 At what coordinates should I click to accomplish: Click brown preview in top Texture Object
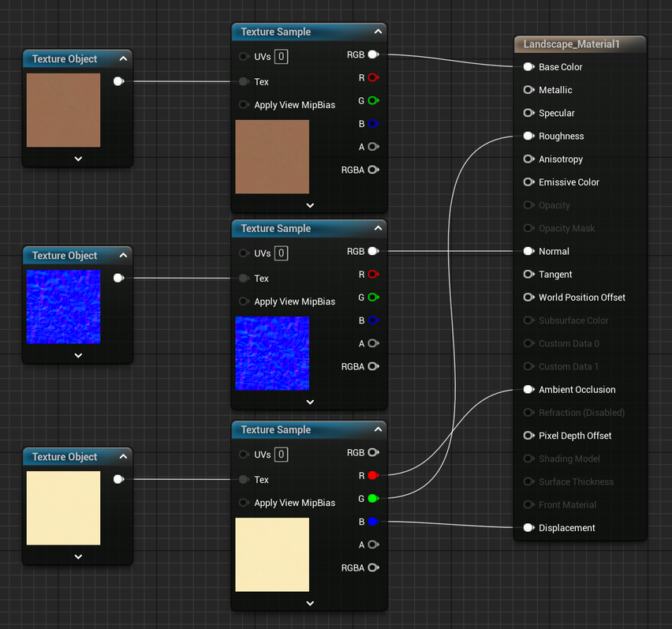click(x=63, y=110)
